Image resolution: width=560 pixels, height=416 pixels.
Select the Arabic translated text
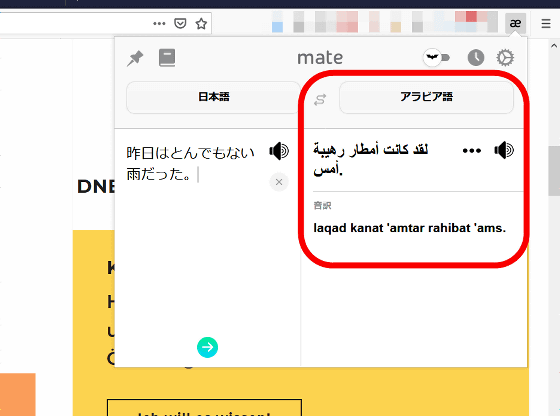[x=371, y=159]
